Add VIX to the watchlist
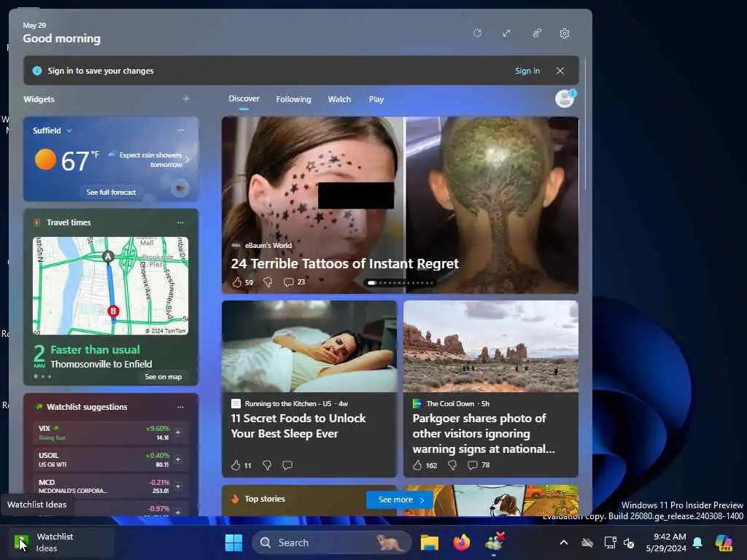This screenshot has width=747, height=560. 178,432
